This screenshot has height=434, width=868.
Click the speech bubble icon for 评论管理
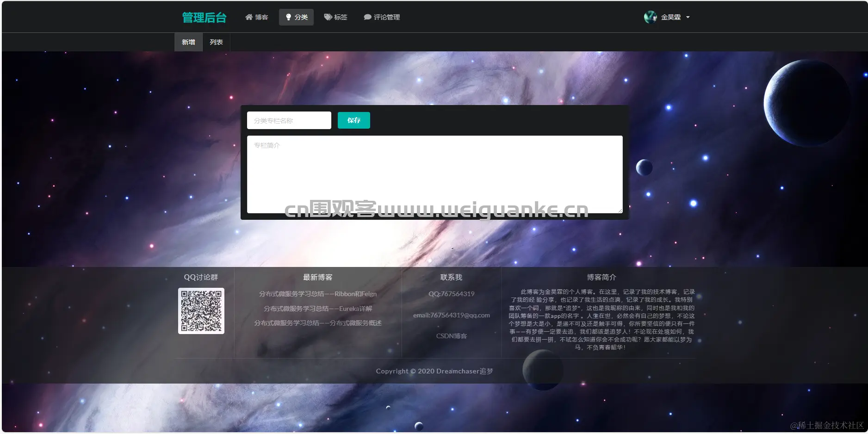click(367, 17)
